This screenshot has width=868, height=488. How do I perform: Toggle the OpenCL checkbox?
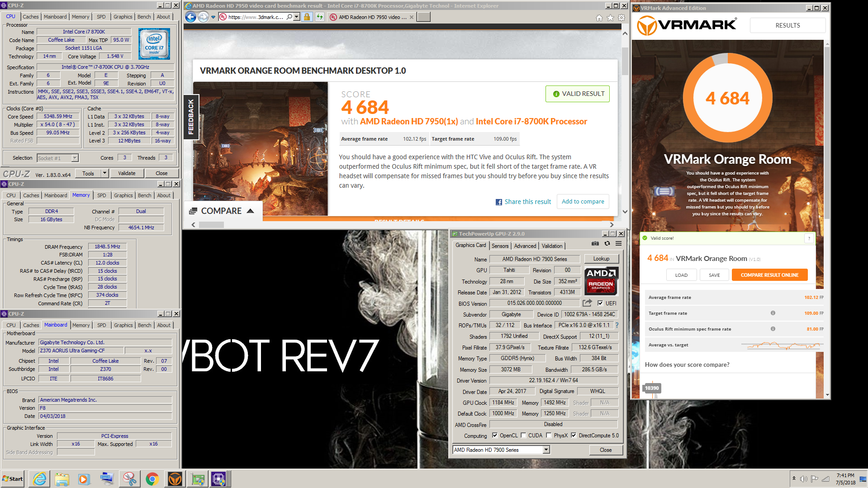(x=495, y=435)
